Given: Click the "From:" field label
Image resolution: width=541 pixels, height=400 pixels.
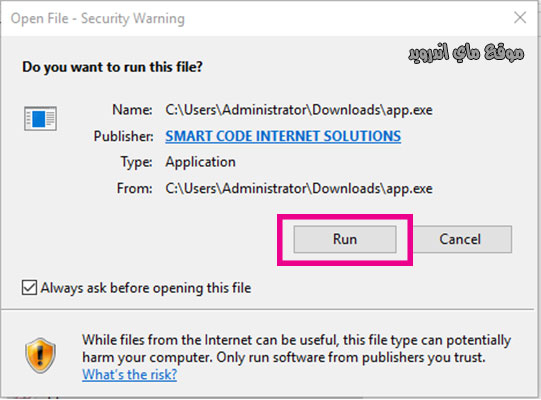Looking at the screenshot, I should click(x=135, y=188).
